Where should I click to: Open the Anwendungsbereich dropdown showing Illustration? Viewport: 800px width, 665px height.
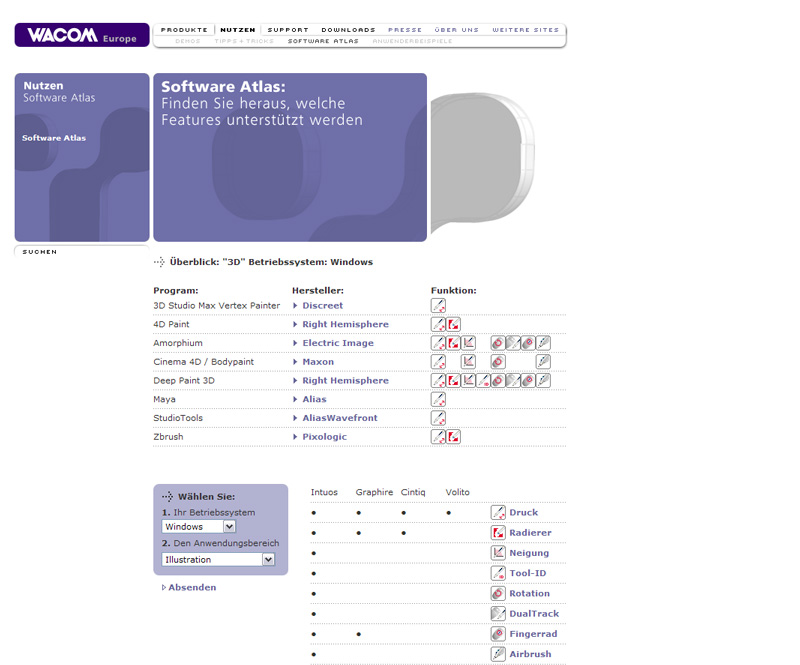coord(218,560)
